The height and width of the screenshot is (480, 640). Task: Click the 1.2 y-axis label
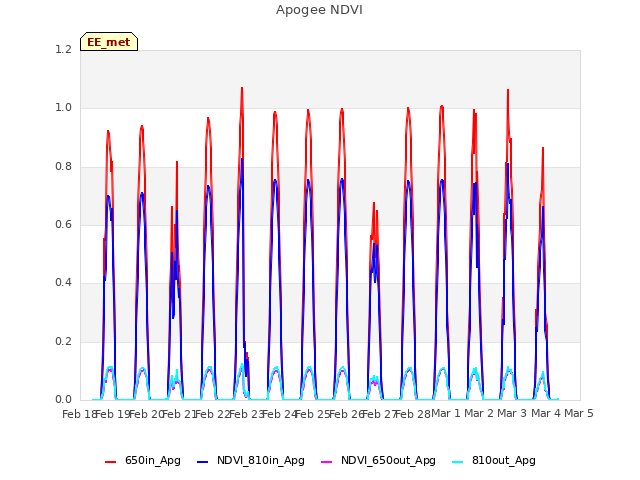63,50
